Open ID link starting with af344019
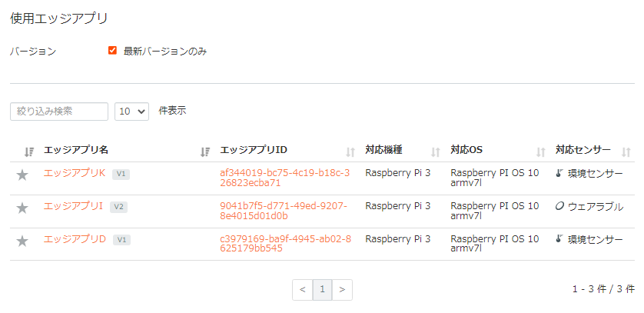644x313 pixels. (x=285, y=178)
